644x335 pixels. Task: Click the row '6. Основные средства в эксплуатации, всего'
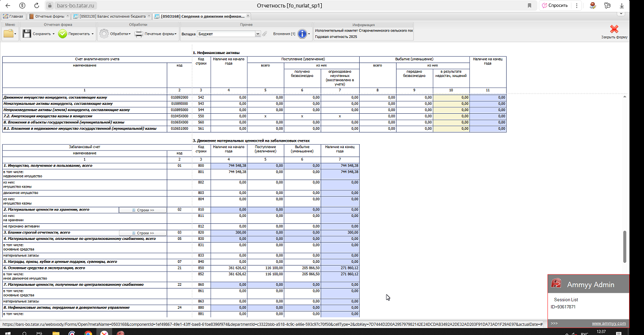tap(44, 268)
